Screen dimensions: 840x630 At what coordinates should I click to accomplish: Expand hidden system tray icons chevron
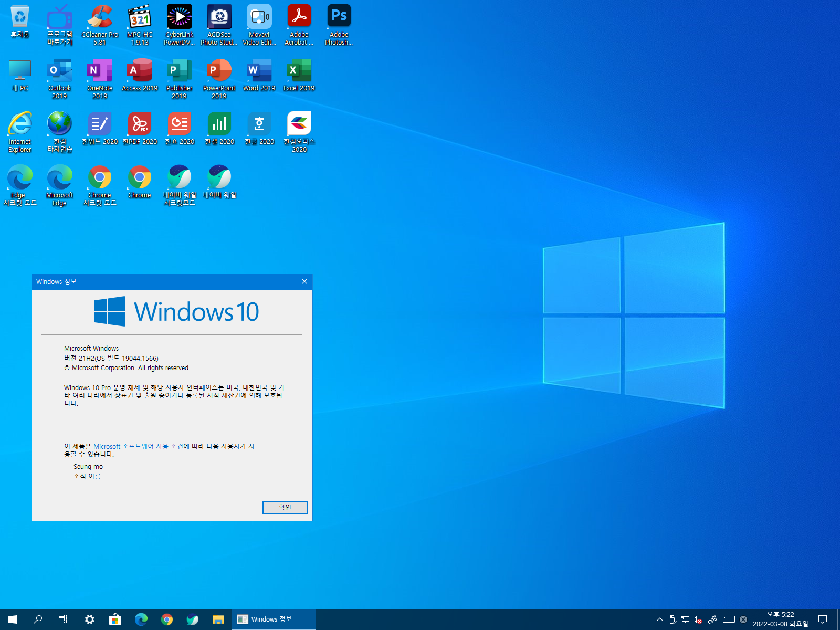[x=660, y=619]
